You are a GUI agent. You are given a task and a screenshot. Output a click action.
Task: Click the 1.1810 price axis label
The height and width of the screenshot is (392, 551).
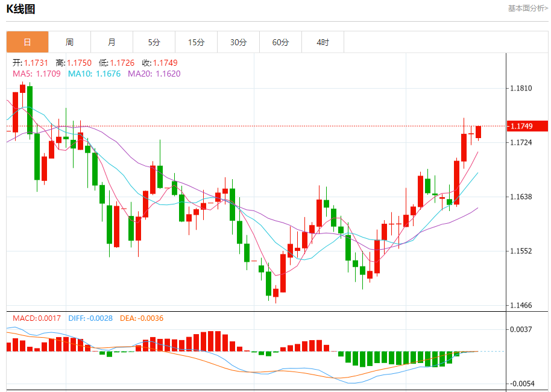pos(521,88)
